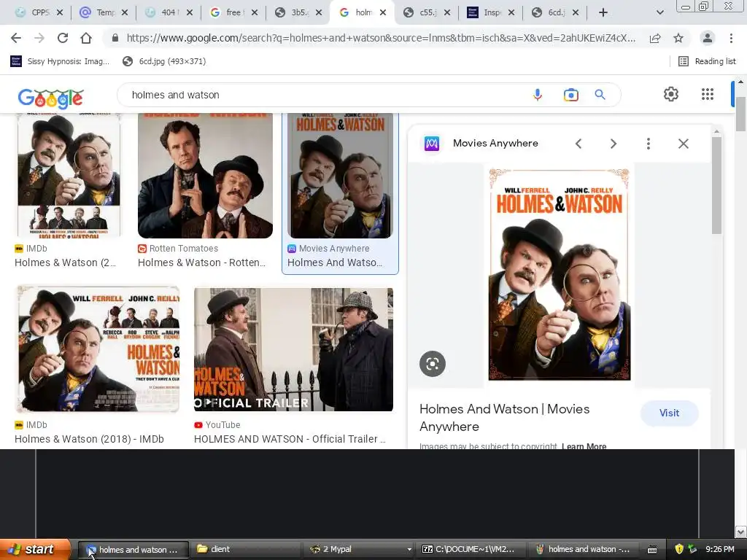This screenshot has height=560, width=747.
Task: Switch to the Insp tab
Action: (x=484, y=12)
